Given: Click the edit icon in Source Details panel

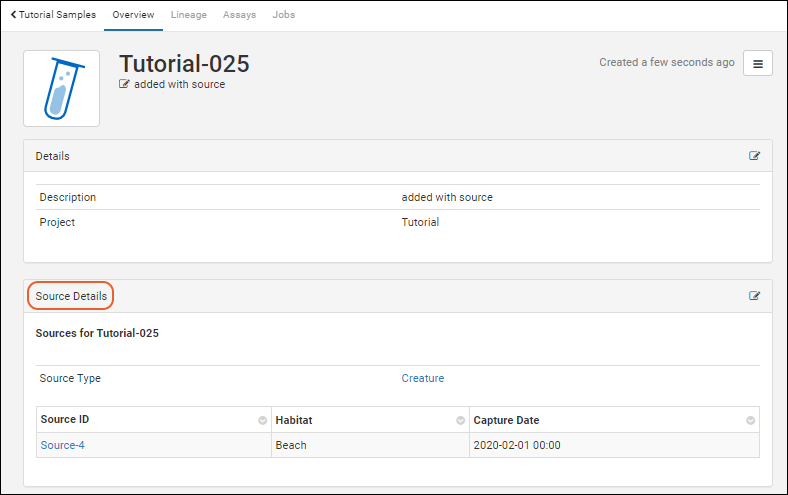Looking at the screenshot, I should [754, 296].
